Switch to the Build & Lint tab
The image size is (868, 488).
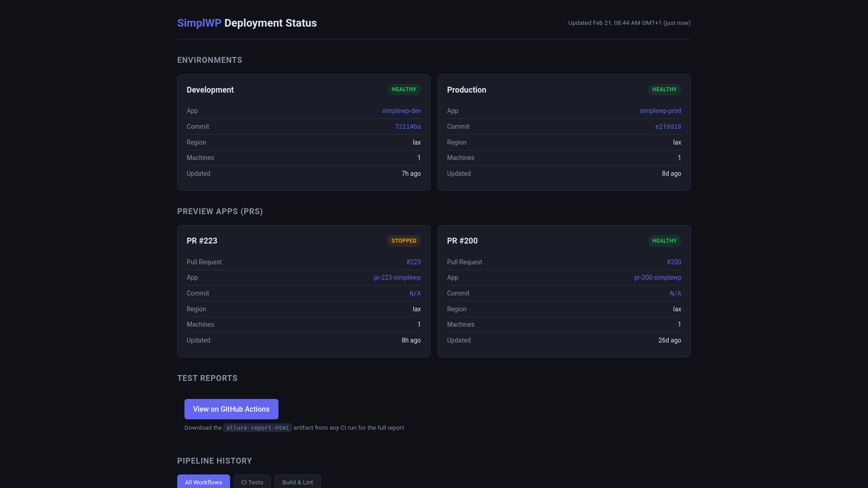pos(297,482)
